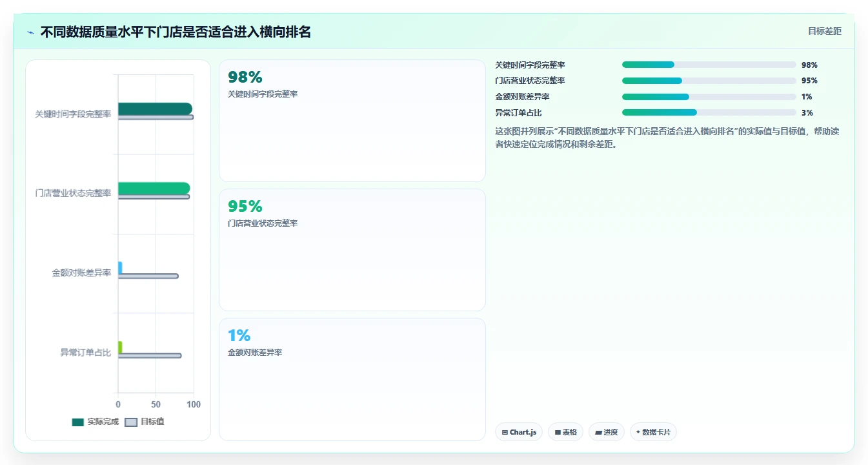Click the 门店营业状态完整率 chart axis label
Image resolution: width=868 pixels, height=465 pixels.
73,193
